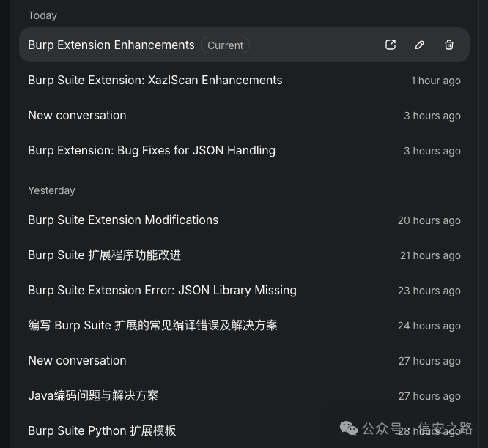Click the 21 hours ago timestamp
Screen dimensions: 488x448
coord(430,256)
